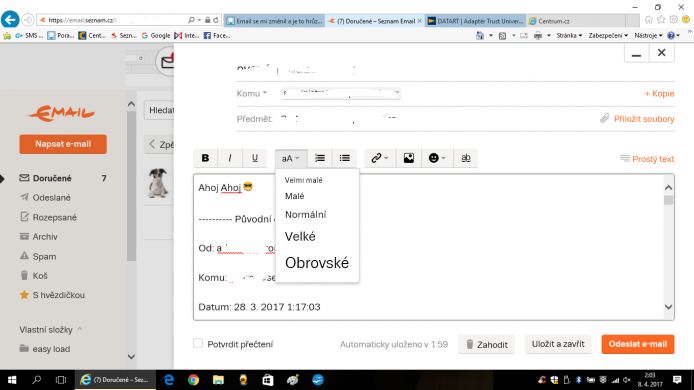
Task: Open the emoji picker smiley
Action: click(x=437, y=158)
